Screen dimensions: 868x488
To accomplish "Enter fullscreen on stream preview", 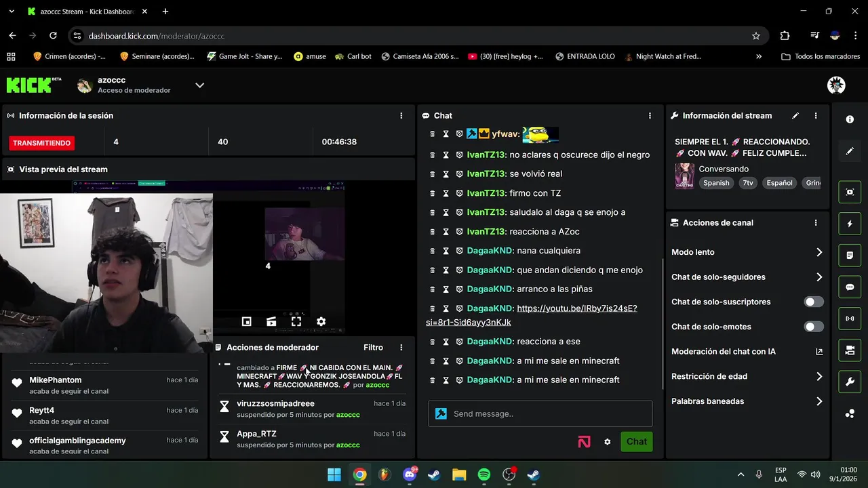I will pyautogui.click(x=296, y=321).
